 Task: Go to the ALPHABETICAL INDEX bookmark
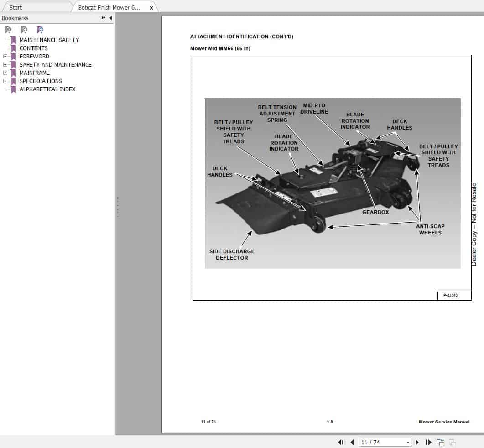pyautogui.click(x=47, y=89)
